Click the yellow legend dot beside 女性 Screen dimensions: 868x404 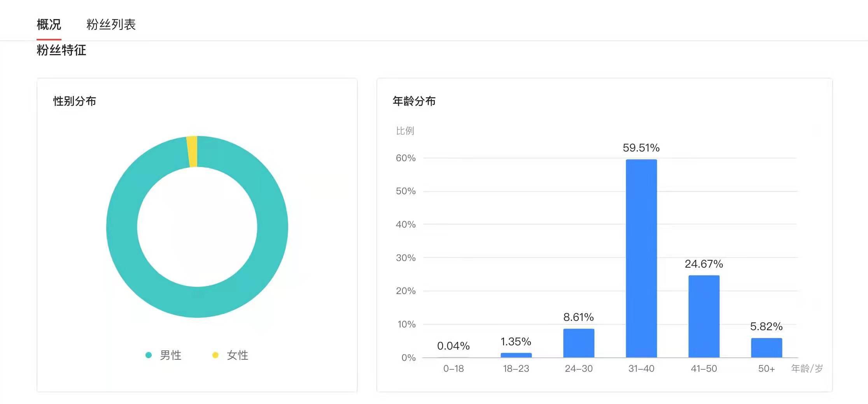[x=216, y=355]
